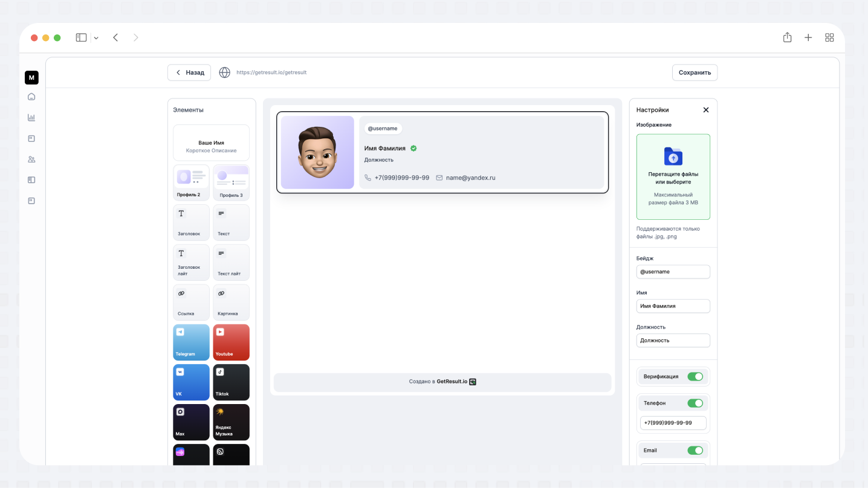Click the share icon in browser toolbar
The image size is (868, 488).
tap(787, 37)
